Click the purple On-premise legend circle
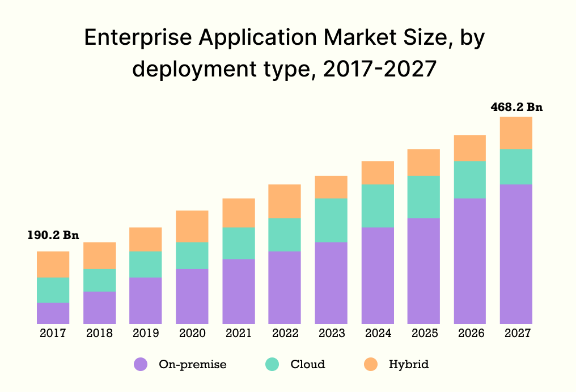Image resolution: width=576 pixels, height=392 pixels. 141,364
